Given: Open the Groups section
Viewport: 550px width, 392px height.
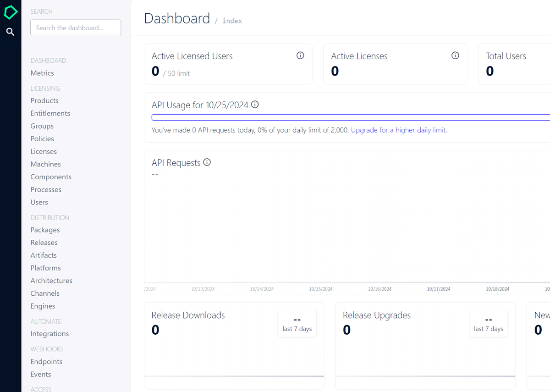Looking at the screenshot, I should pos(42,126).
